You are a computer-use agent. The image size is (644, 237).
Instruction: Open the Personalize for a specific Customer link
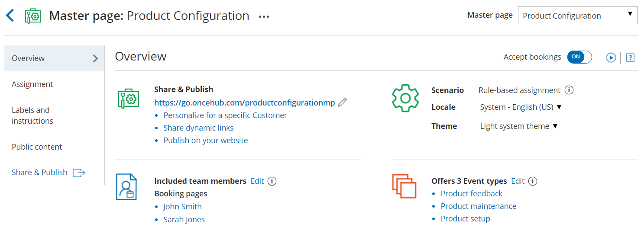tap(225, 115)
